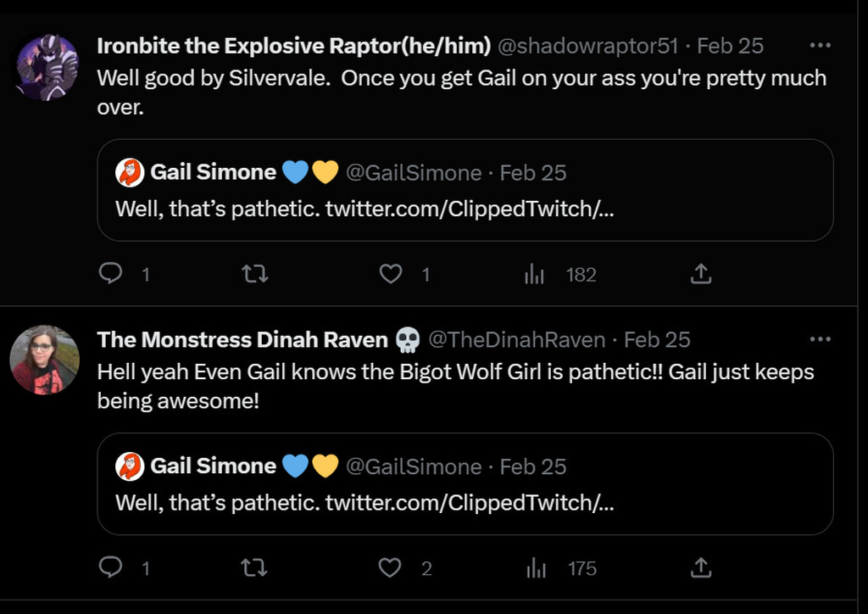Viewport: 868px width, 614px height.
Task: Open Gail Simone quoted tweet under Dinah Raven
Action: pos(465,501)
